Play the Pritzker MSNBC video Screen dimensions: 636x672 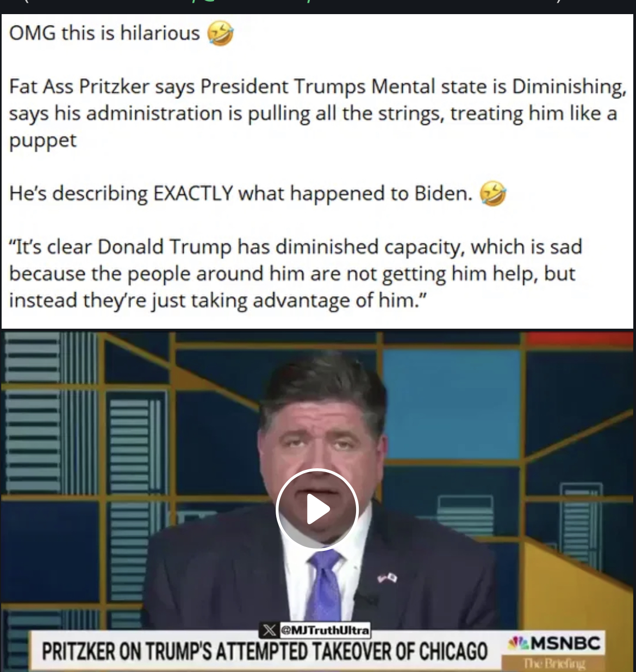click(x=317, y=510)
